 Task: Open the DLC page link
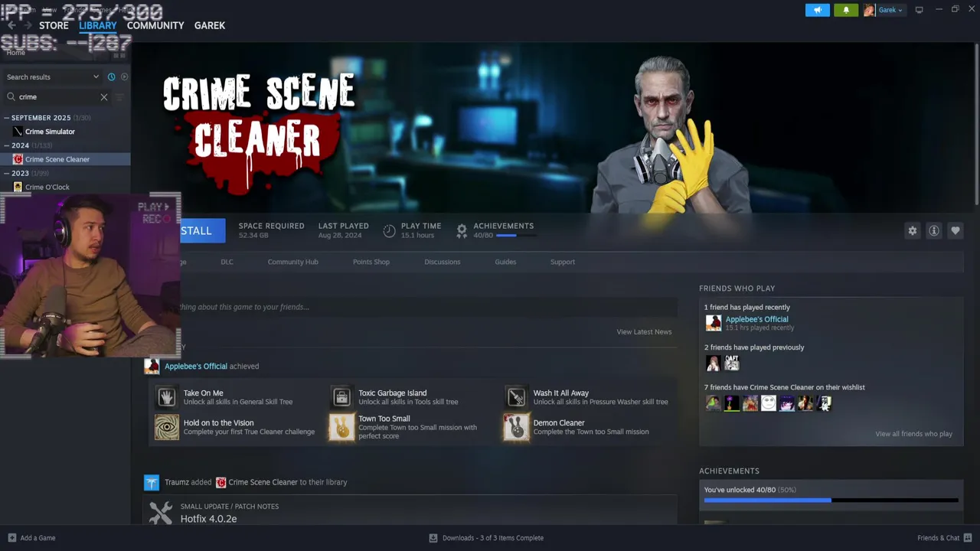click(227, 262)
